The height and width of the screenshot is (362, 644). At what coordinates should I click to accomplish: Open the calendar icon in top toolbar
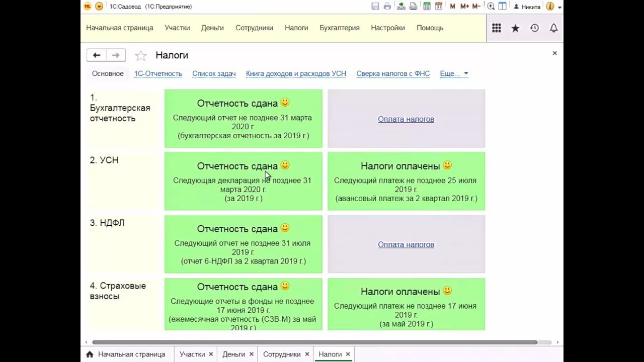tap(439, 7)
